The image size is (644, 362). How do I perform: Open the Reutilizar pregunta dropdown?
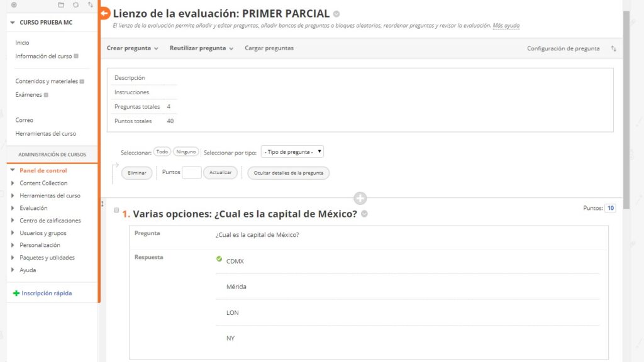[201, 48]
